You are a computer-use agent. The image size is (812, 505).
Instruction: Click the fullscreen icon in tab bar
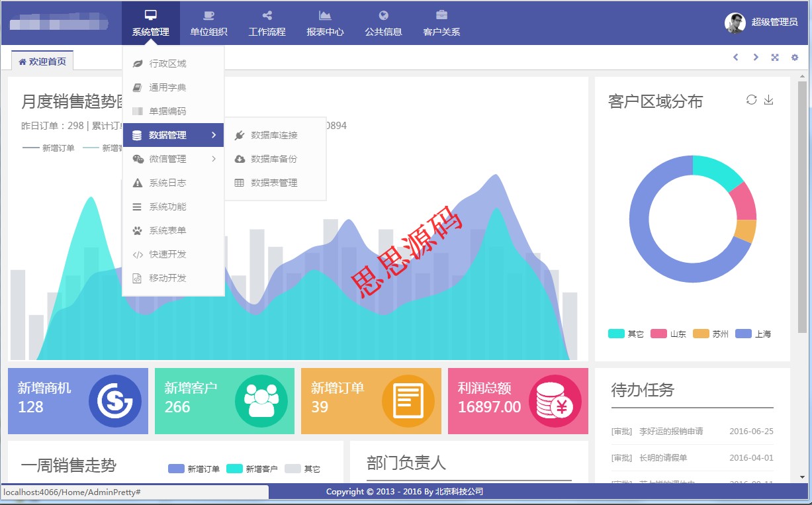coord(774,58)
